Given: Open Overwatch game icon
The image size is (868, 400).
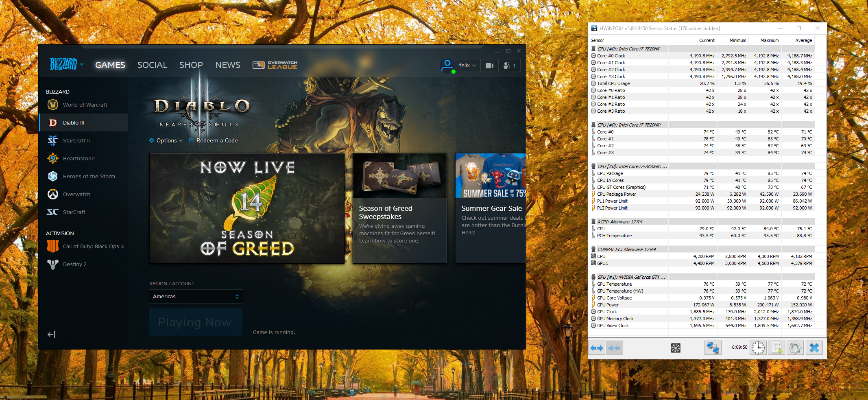Looking at the screenshot, I should (x=53, y=194).
